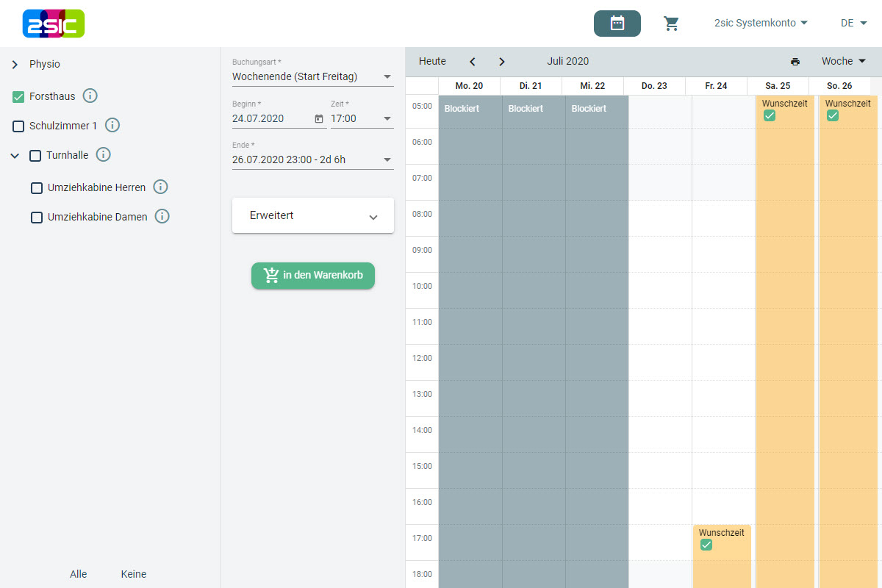Click the Heute button
The image size is (882, 588).
click(x=432, y=62)
